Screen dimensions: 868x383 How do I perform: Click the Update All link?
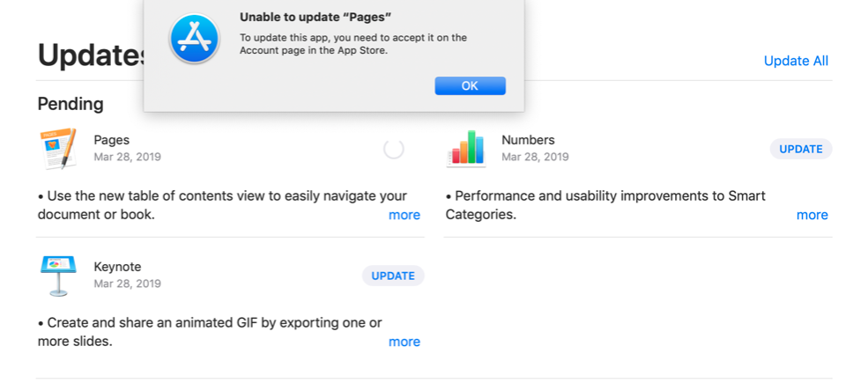[796, 61]
